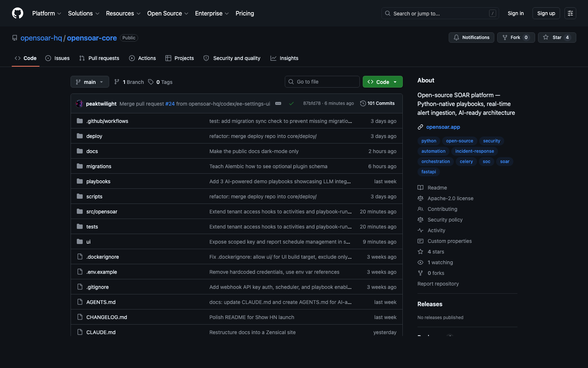588x368 pixels.
Task: Open the Insights tab
Action: pos(284,58)
